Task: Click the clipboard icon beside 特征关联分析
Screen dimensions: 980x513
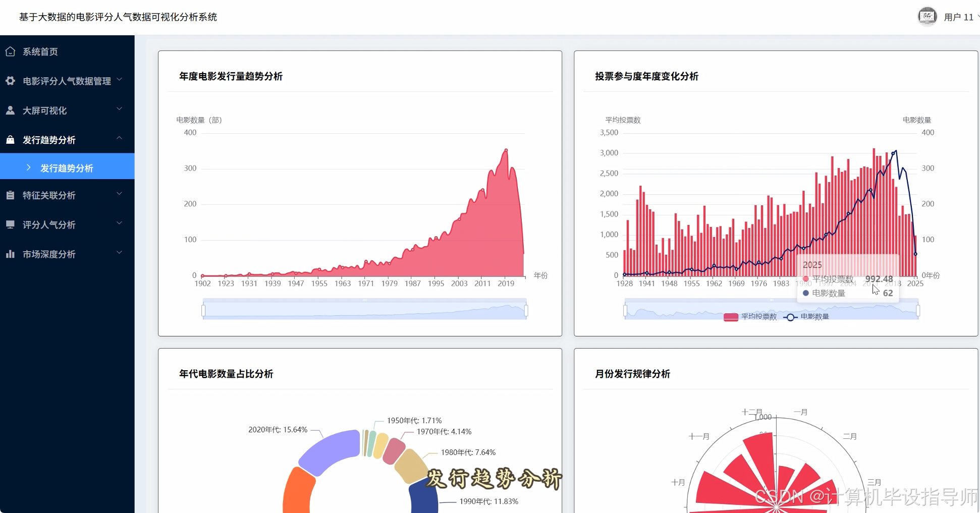Action: [10, 195]
